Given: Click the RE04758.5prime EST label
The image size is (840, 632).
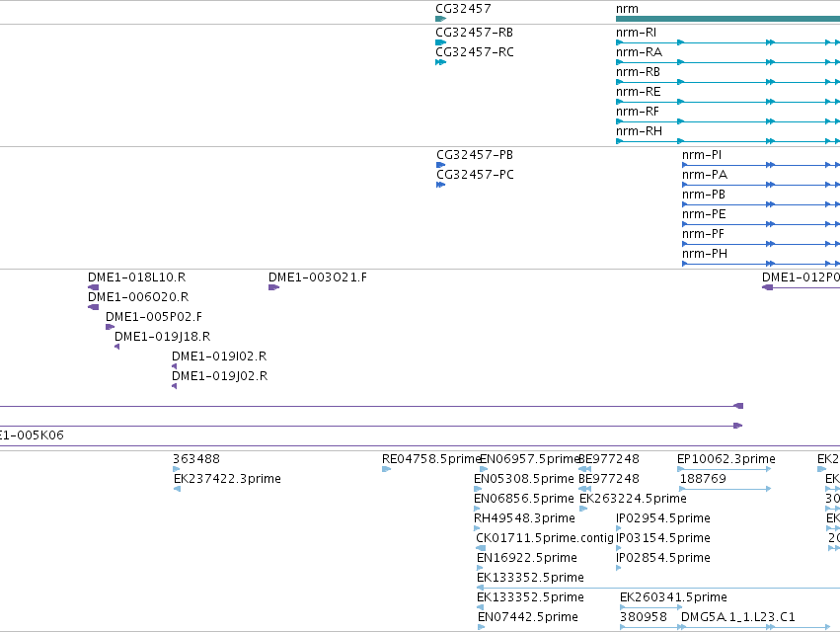Looking at the screenshot, I should coord(431,459).
